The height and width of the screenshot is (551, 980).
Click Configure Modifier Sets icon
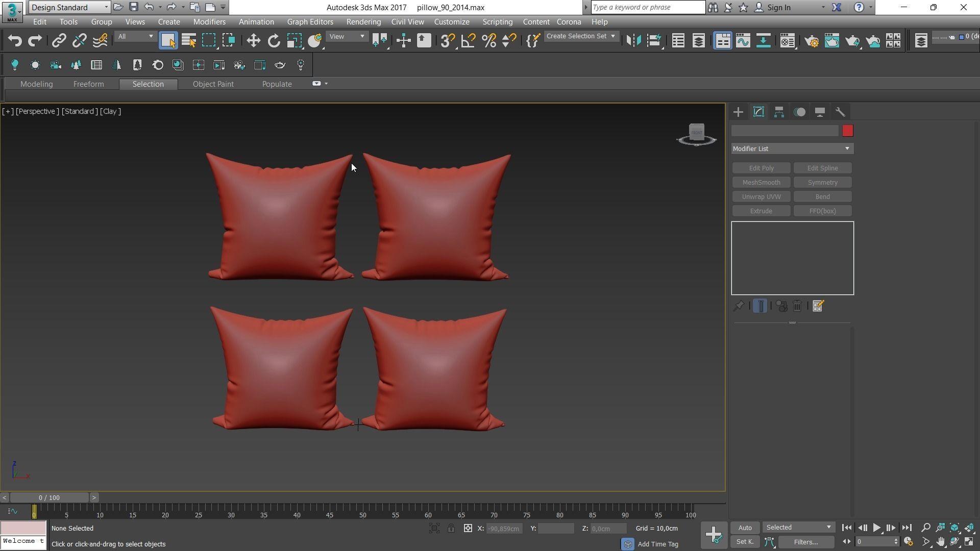(818, 306)
